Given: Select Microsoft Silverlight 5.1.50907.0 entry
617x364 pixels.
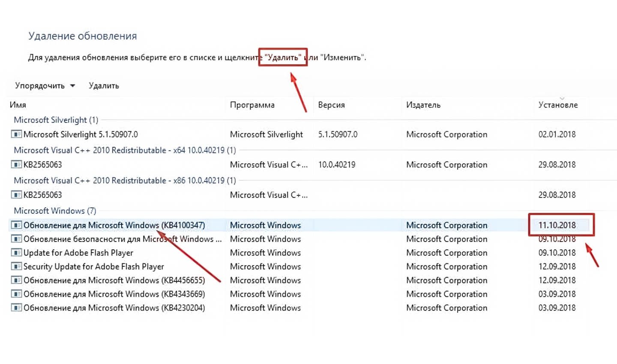Looking at the screenshot, I should point(81,134).
